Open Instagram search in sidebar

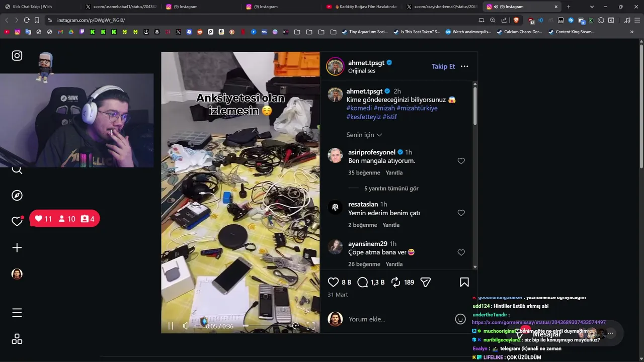pos(17,169)
